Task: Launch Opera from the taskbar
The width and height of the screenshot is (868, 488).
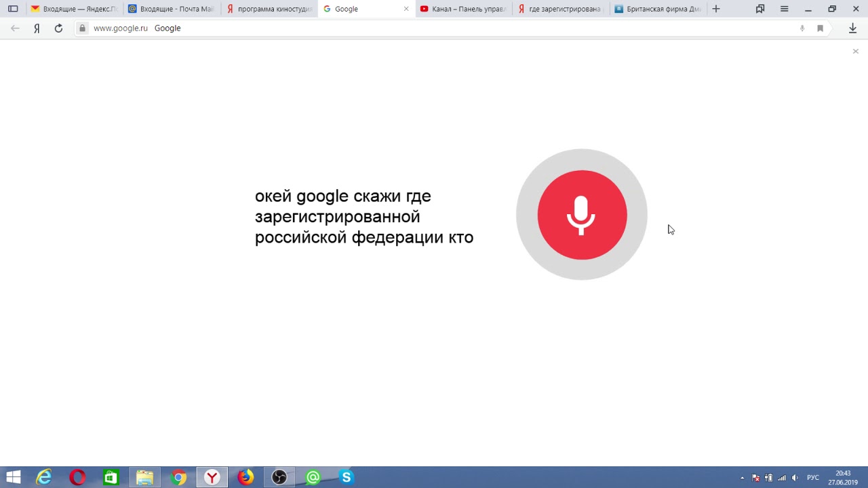Action: 77,477
